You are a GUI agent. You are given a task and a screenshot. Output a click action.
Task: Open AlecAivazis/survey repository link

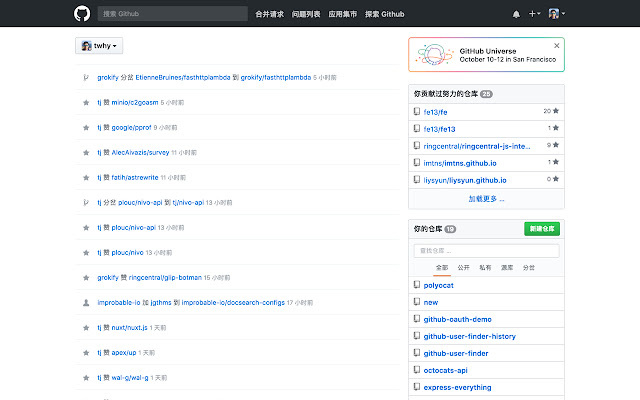click(x=140, y=153)
